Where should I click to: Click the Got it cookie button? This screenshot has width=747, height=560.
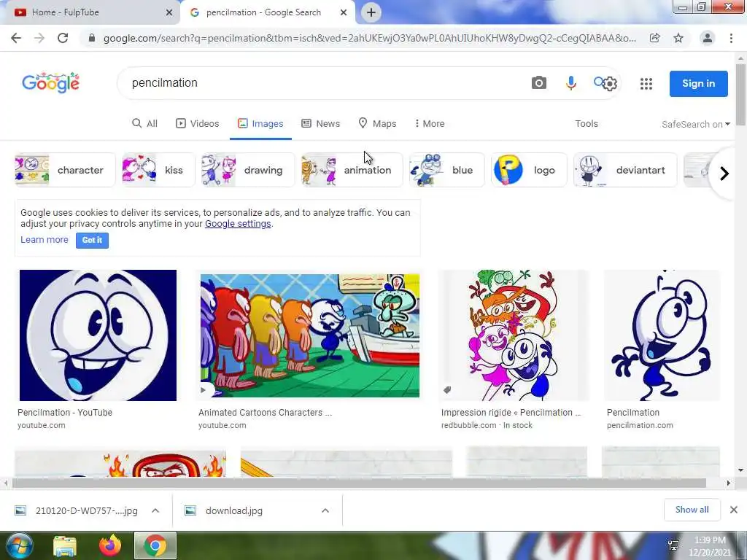click(x=92, y=240)
